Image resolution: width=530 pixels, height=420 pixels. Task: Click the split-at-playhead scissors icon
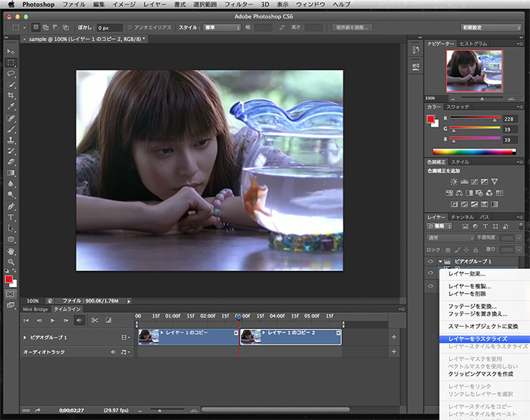95,320
